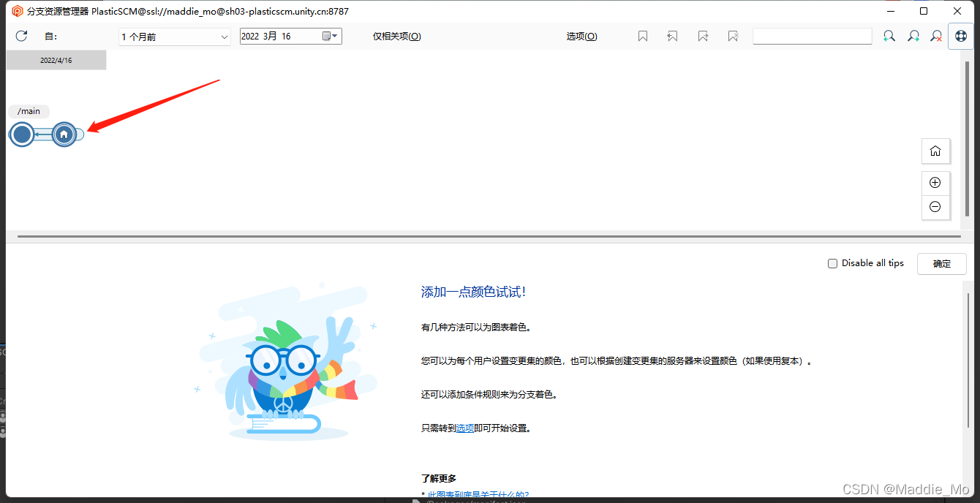Click the home navigate button on right

[935, 151]
